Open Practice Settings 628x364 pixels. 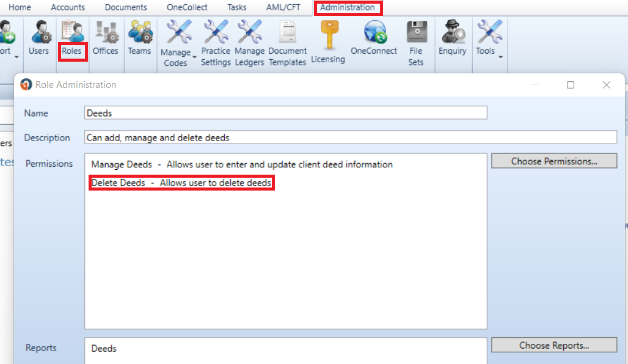(216, 44)
